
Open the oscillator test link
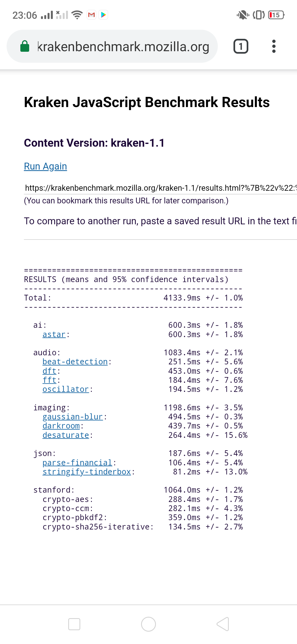point(66,389)
